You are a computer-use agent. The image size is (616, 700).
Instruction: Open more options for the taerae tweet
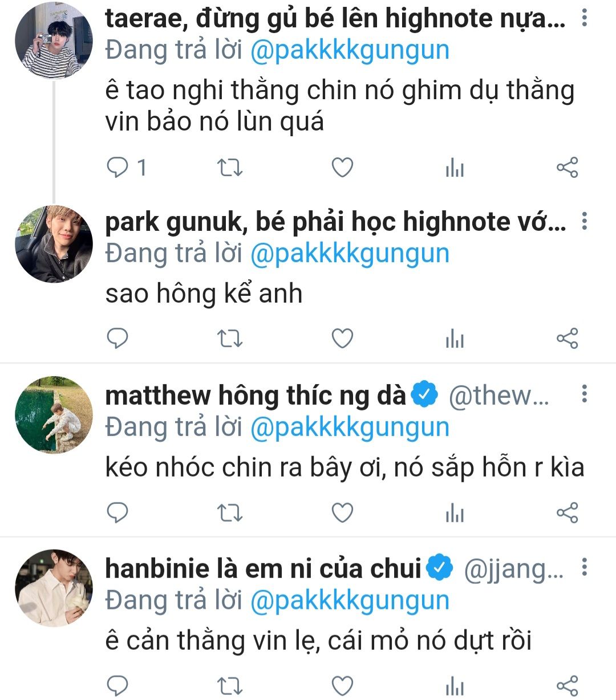pos(584,19)
